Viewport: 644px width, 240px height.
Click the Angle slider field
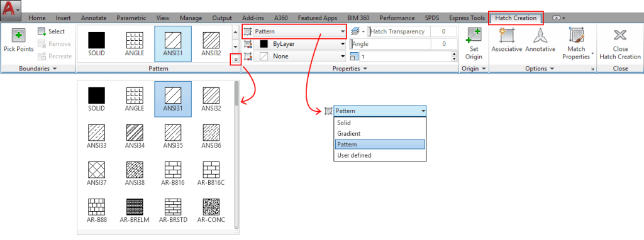(x=390, y=44)
